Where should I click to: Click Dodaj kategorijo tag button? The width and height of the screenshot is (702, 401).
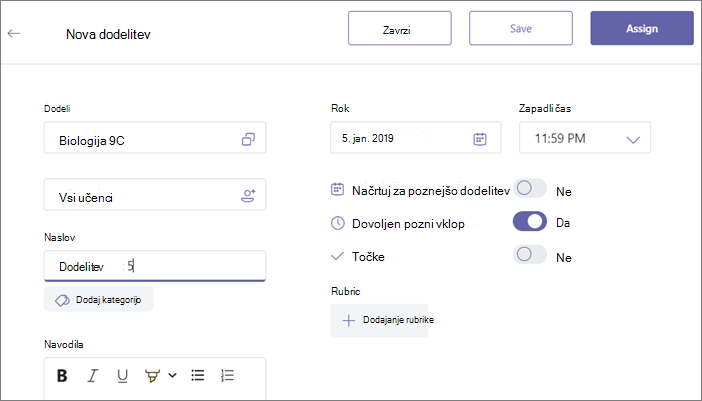click(98, 299)
